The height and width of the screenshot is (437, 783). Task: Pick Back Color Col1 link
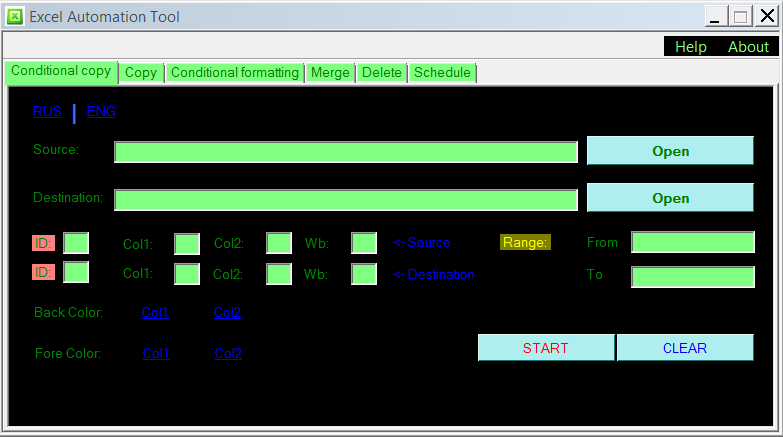[x=155, y=313]
